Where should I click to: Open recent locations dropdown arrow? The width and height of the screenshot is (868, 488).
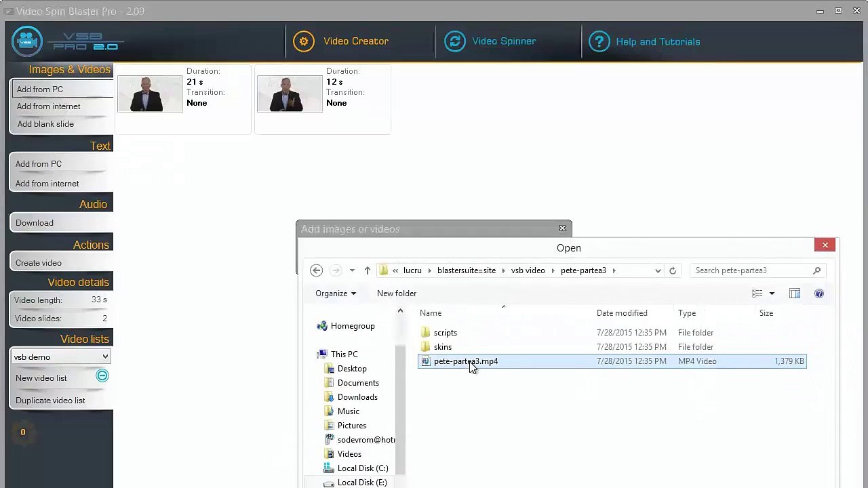(x=352, y=270)
